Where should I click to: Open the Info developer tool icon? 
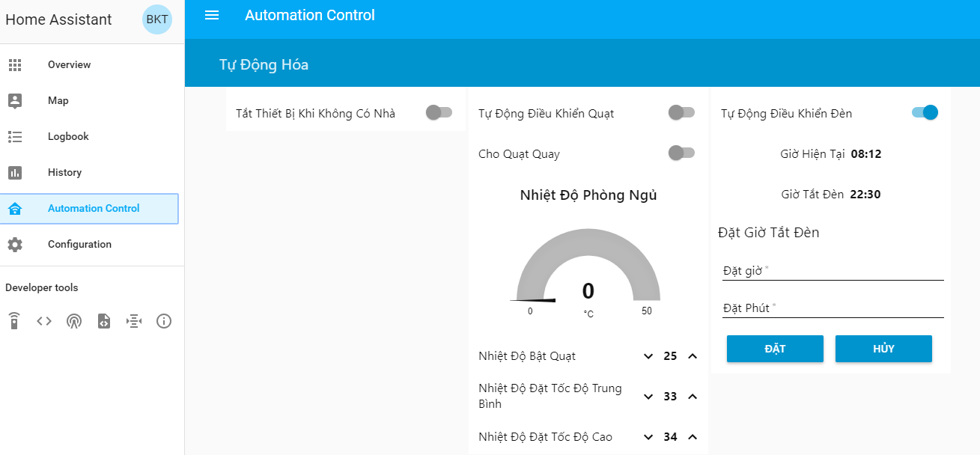164,321
